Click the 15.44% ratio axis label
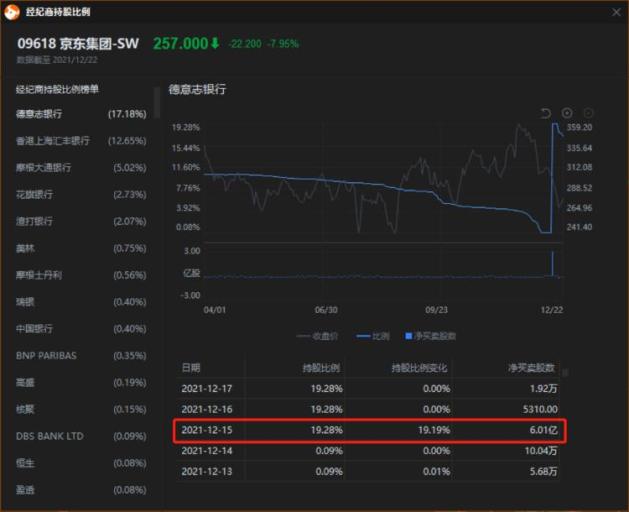The height and width of the screenshot is (512, 629). tap(186, 148)
